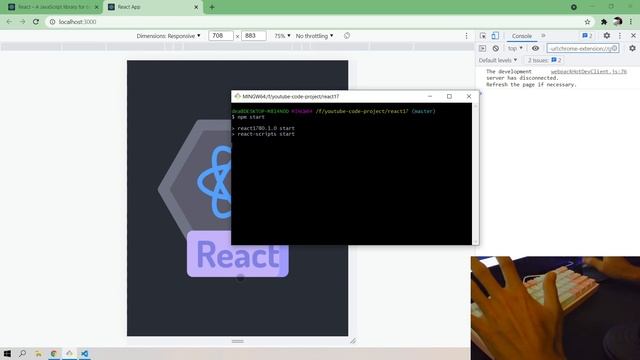The width and height of the screenshot is (640, 360).
Task: Close the DevTools panel
Action: pyautogui.click(x=633, y=36)
